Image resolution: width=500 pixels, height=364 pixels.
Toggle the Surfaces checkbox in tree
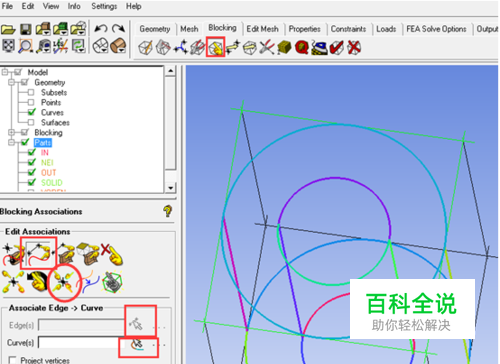[x=31, y=122]
